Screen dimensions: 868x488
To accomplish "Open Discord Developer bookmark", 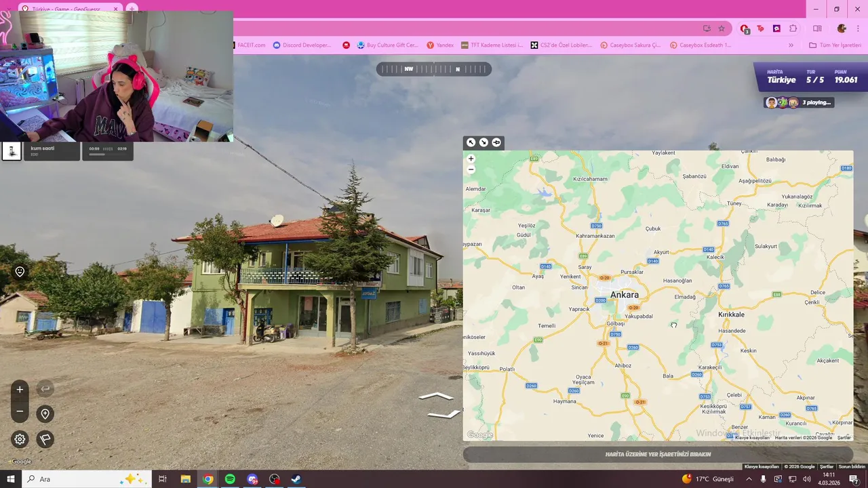I will (x=302, y=45).
